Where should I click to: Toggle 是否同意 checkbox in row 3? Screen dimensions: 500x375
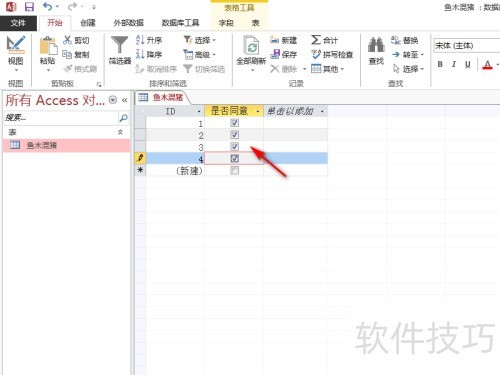pyautogui.click(x=235, y=146)
